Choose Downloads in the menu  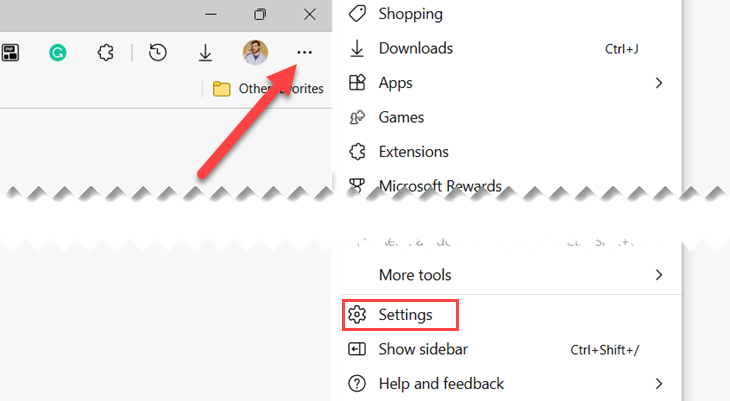415,48
